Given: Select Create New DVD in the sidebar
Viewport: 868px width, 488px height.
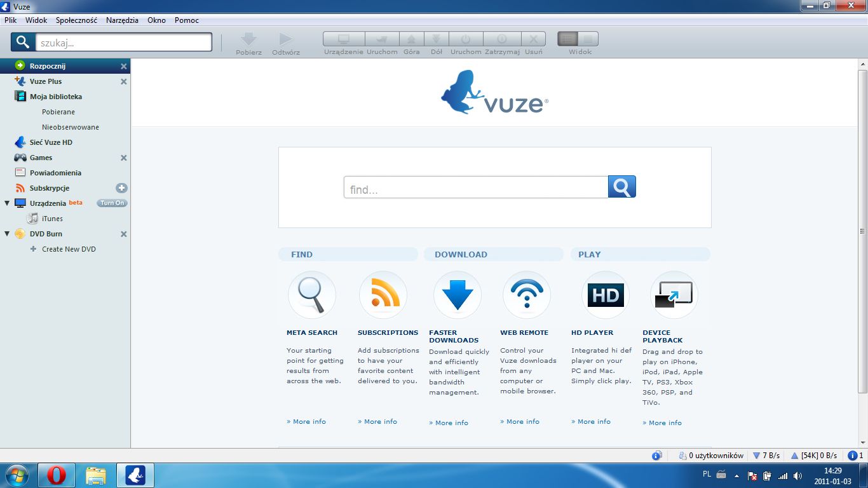Looking at the screenshot, I should coord(69,249).
